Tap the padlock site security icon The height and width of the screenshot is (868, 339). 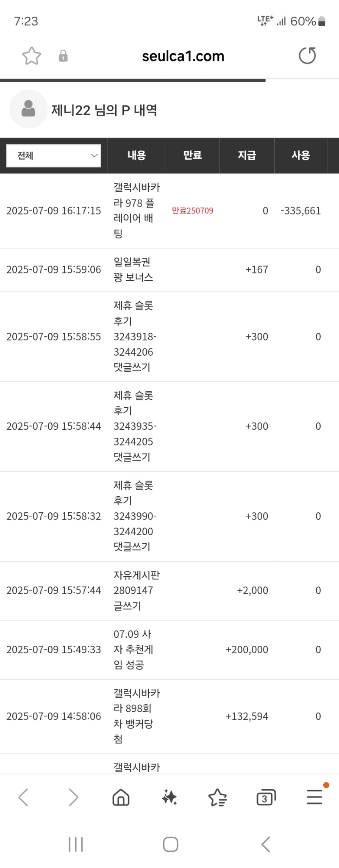[x=63, y=56]
